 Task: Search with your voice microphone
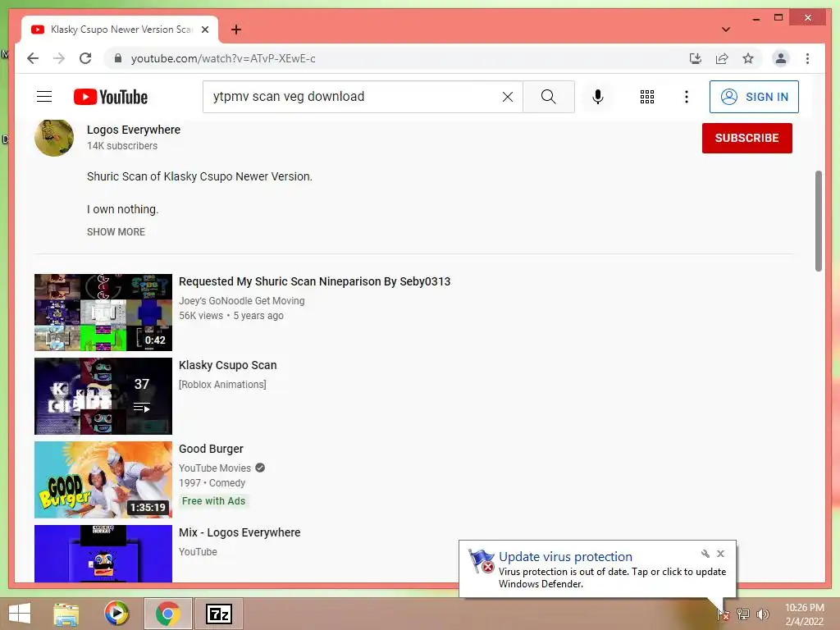[598, 97]
